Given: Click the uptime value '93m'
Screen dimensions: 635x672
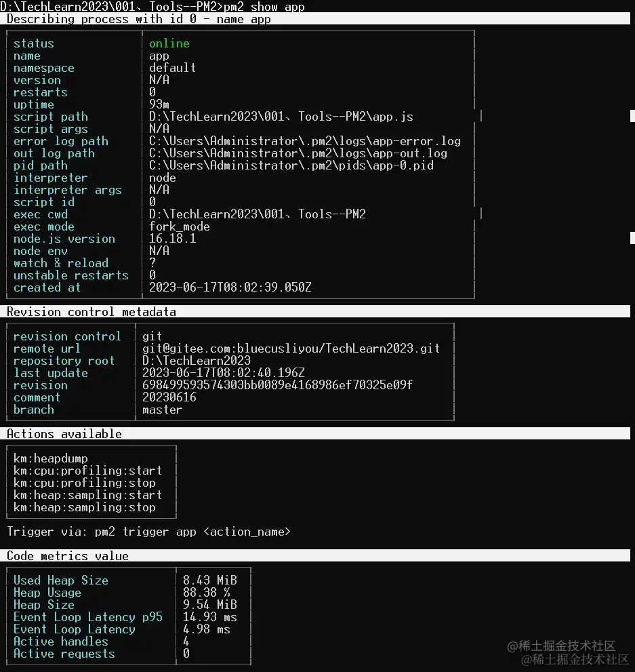Looking at the screenshot, I should coord(159,104).
